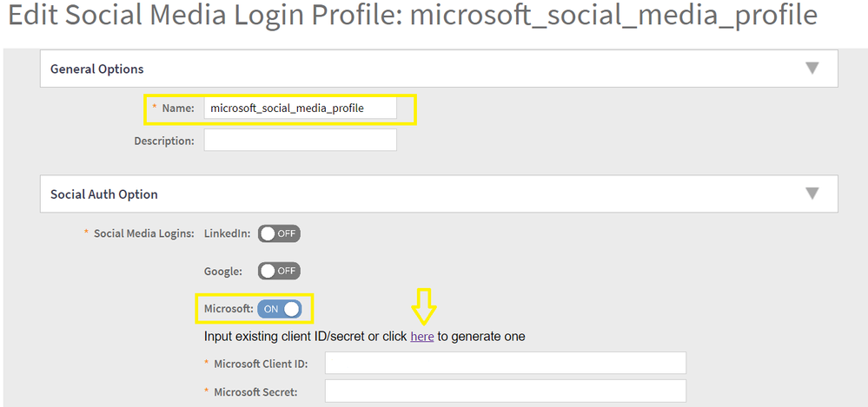This screenshot has height=407, width=868.
Task: Click the General Options header title
Action: 97,69
